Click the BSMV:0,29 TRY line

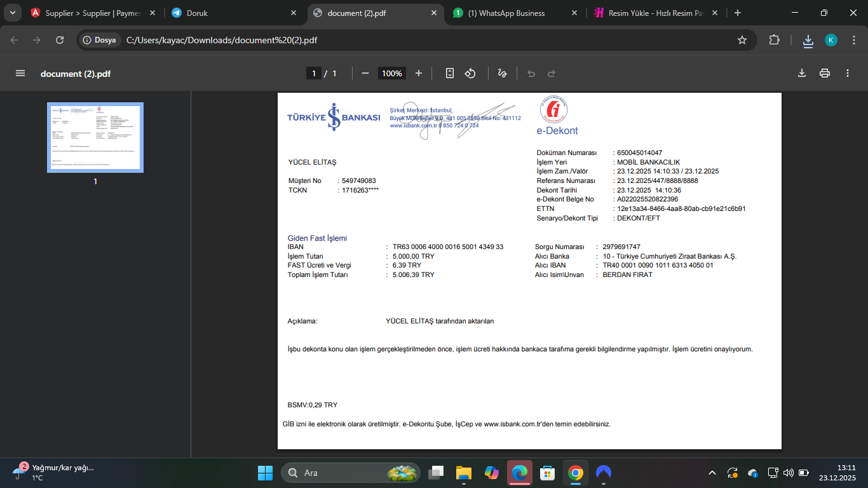[313, 405]
